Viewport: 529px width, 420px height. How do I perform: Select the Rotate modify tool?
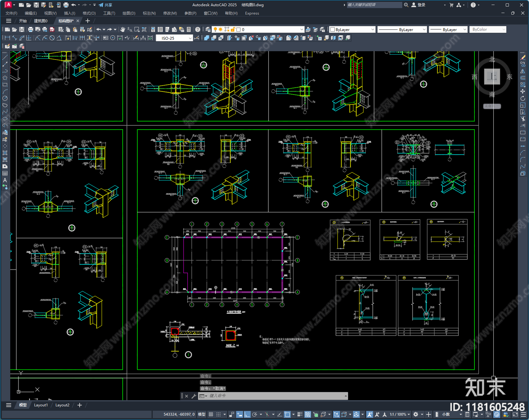click(x=523, y=98)
